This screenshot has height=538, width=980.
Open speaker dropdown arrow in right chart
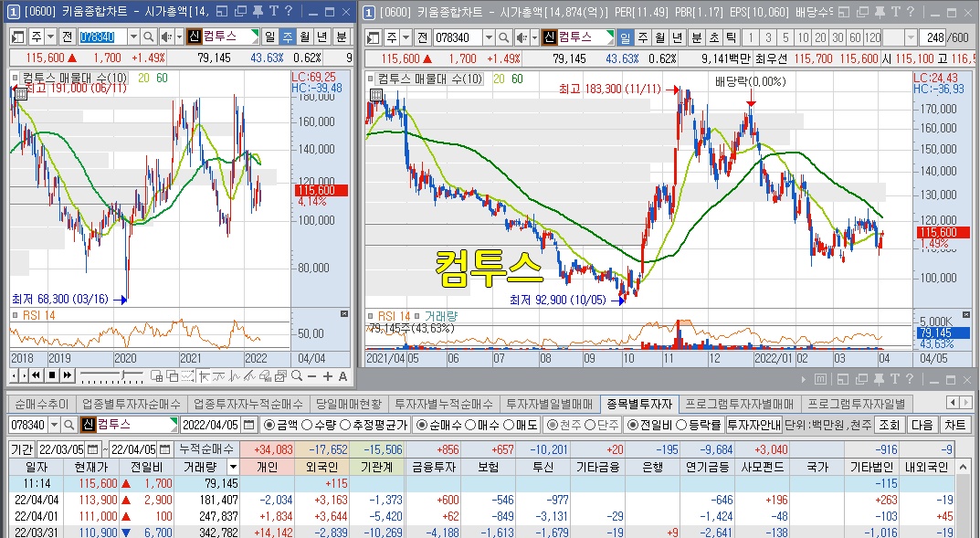(534, 37)
